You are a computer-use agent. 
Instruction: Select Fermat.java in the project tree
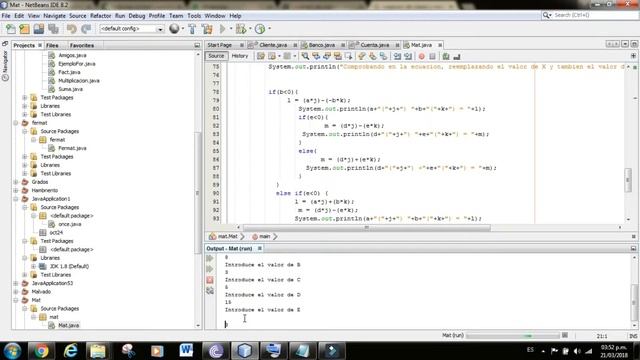click(72, 148)
